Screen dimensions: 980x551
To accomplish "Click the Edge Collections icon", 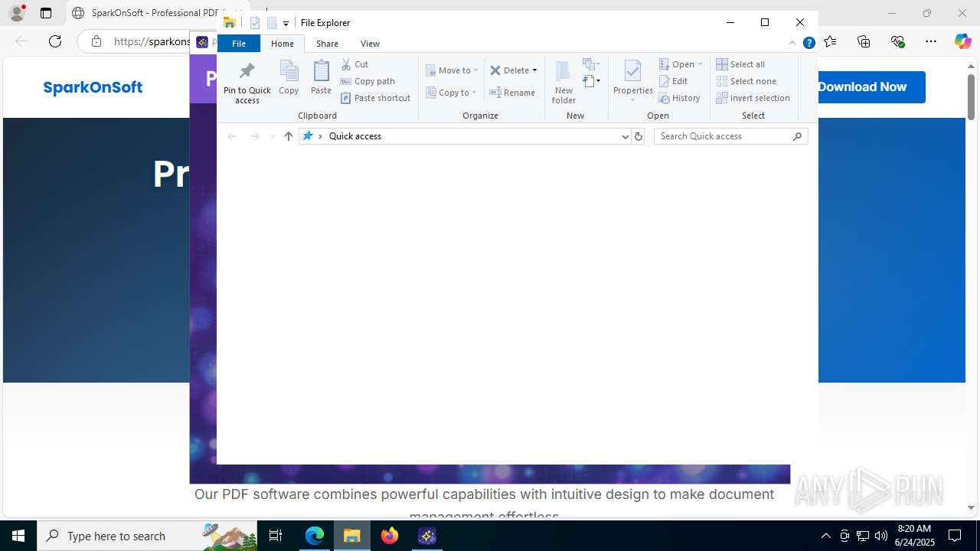I will pyautogui.click(x=864, y=41).
